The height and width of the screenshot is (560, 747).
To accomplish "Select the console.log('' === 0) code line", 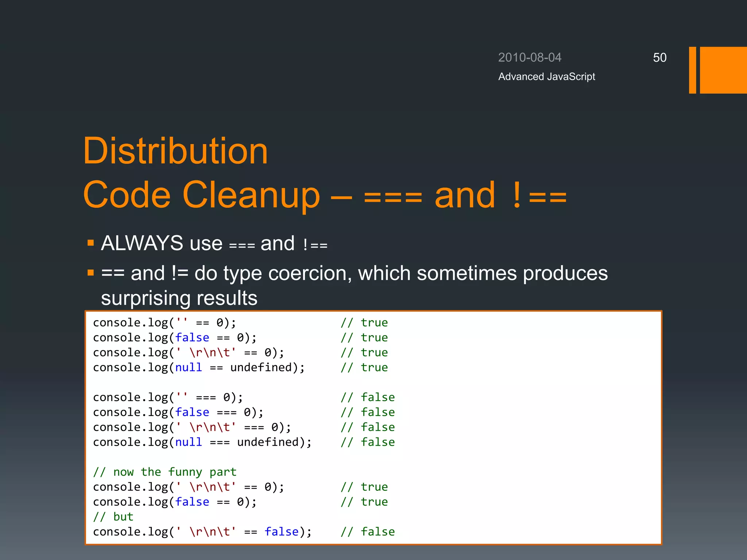I will (168, 397).
